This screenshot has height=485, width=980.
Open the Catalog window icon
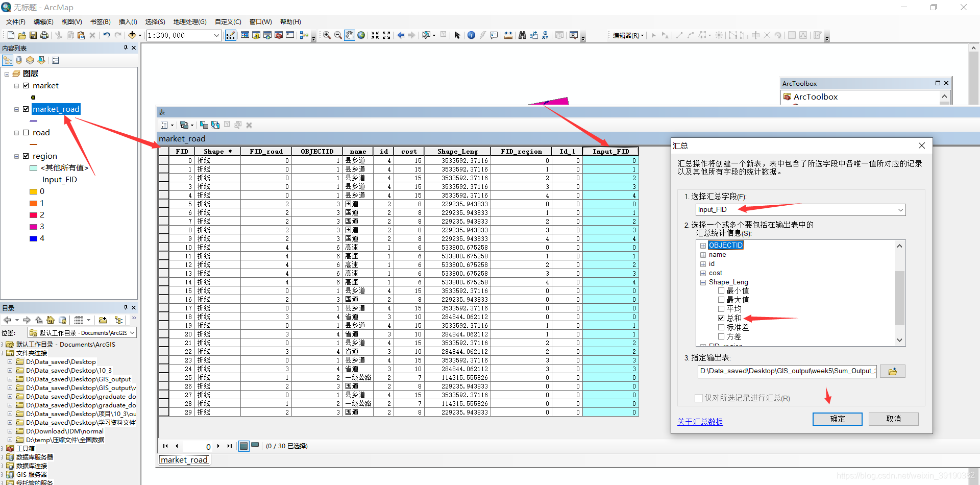256,35
